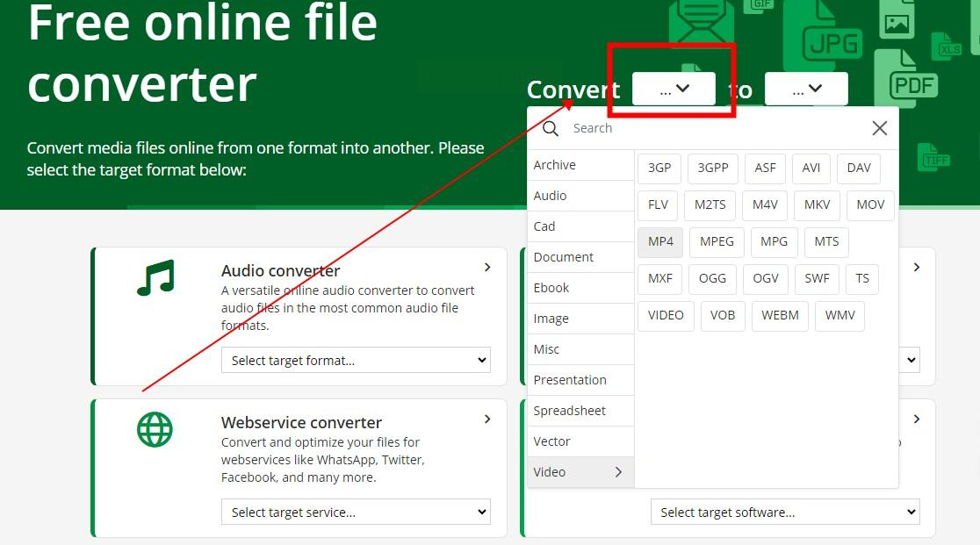Expand the Select target software dropdown
980x545 pixels.
784,512
